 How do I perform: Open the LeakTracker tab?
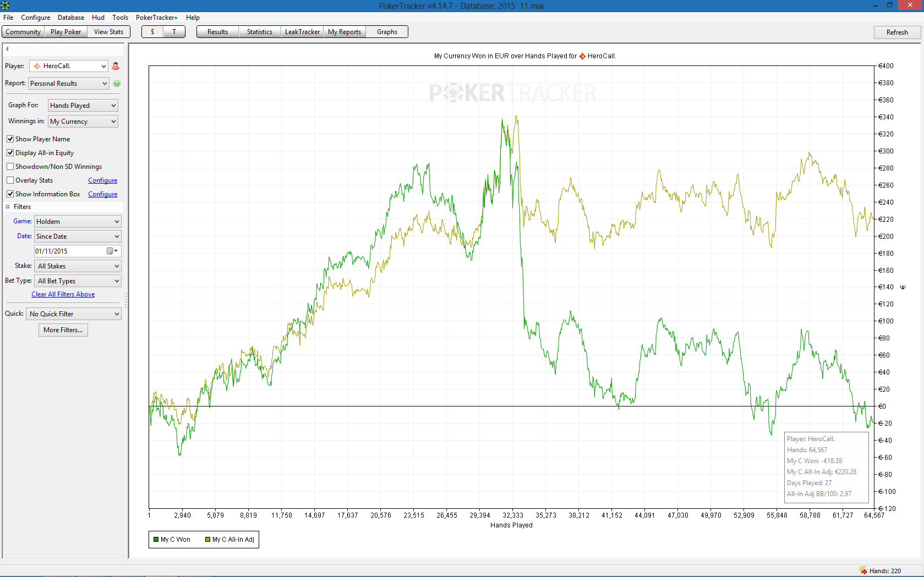coord(302,32)
